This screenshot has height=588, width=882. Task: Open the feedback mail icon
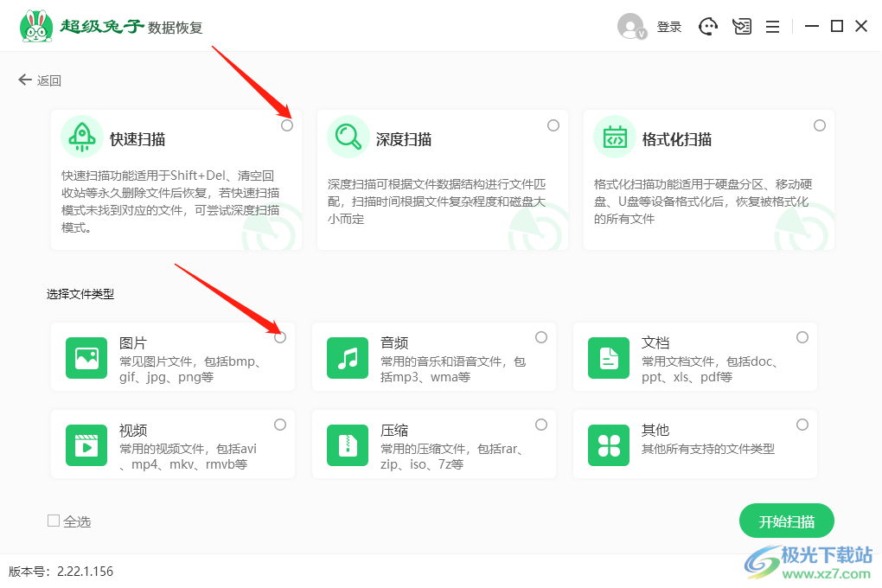pyautogui.click(x=741, y=27)
